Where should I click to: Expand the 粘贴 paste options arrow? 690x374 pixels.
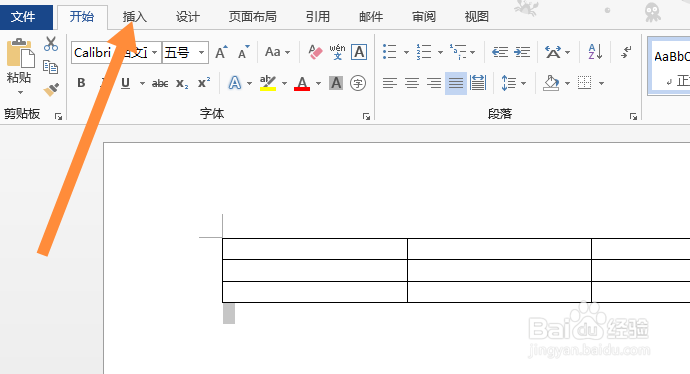[x=20, y=92]
